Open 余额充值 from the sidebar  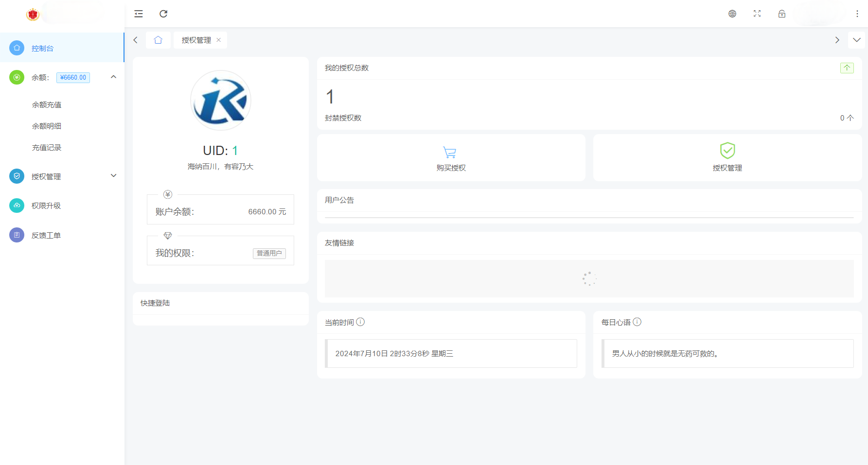tap(47, 104)
